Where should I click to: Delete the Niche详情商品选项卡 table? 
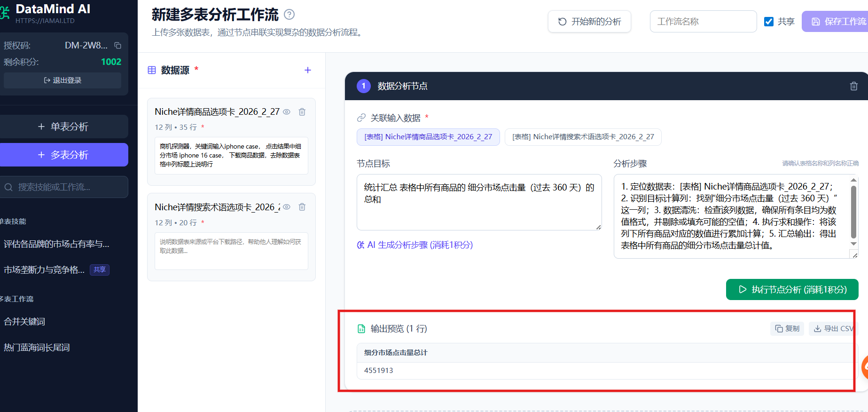pos(302,112)
